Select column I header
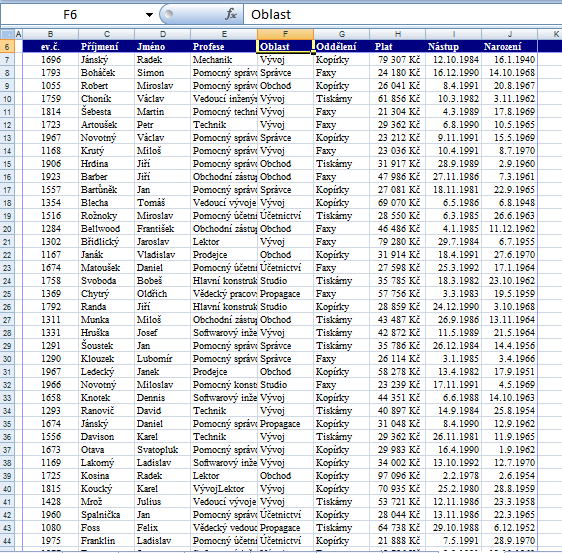Viewport: 562px width, 553px height. point(453,34)
